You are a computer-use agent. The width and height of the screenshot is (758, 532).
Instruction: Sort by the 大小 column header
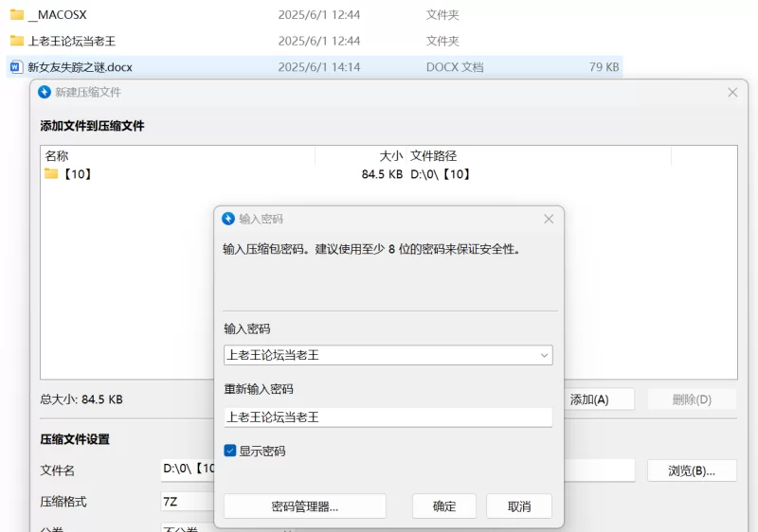coord(391,156)
